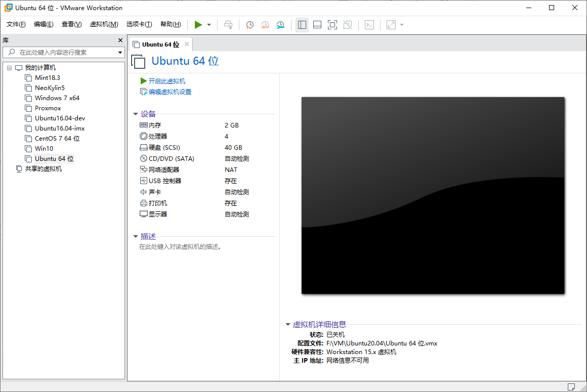Close the library panel with its X

coord(120,40)
